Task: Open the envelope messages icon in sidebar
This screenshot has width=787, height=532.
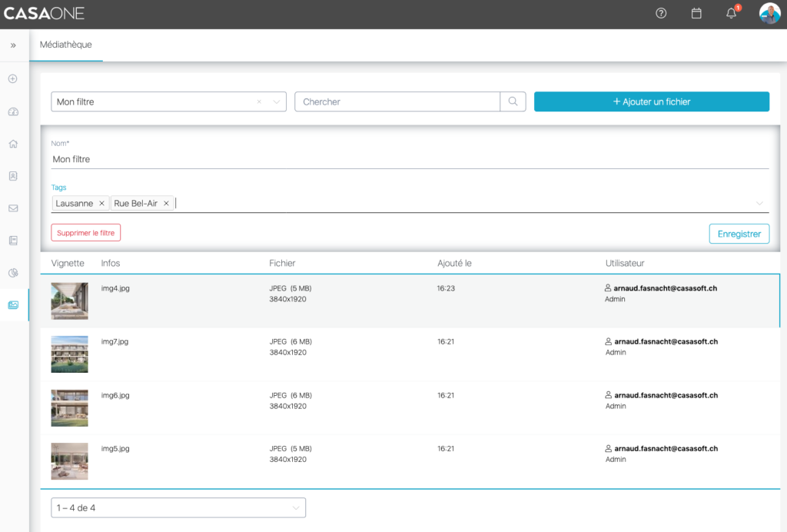Action: click(13, 208)
